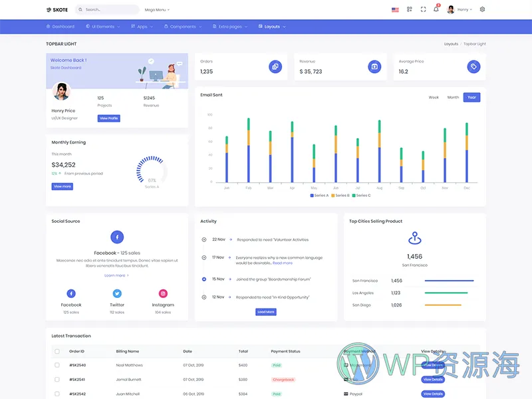The height and width of the screenshot is (399, 532).
Task: Toggle Series B in chart legend
Action: [x=340, y=196]
